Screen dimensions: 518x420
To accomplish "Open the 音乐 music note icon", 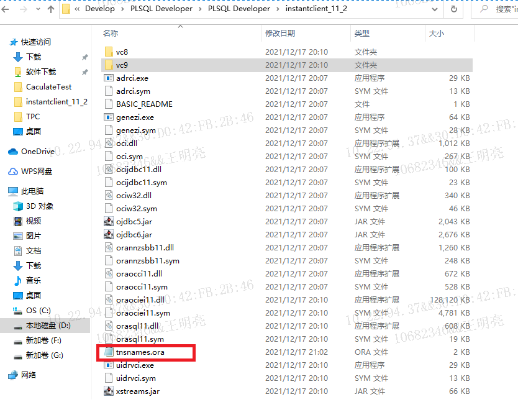I will (x=18, y=280).
